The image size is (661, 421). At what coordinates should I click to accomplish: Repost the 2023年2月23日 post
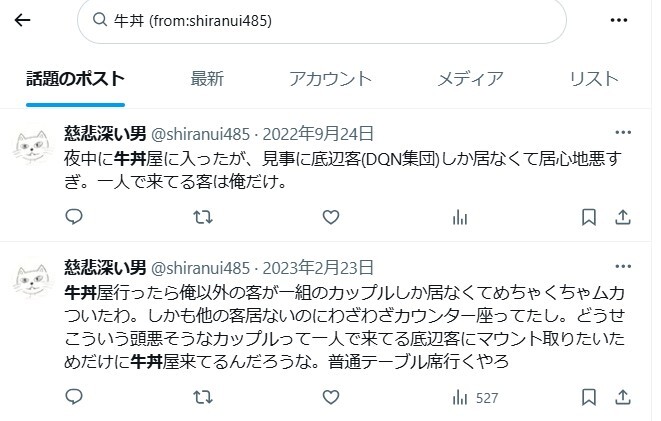(x=203, y=397)
